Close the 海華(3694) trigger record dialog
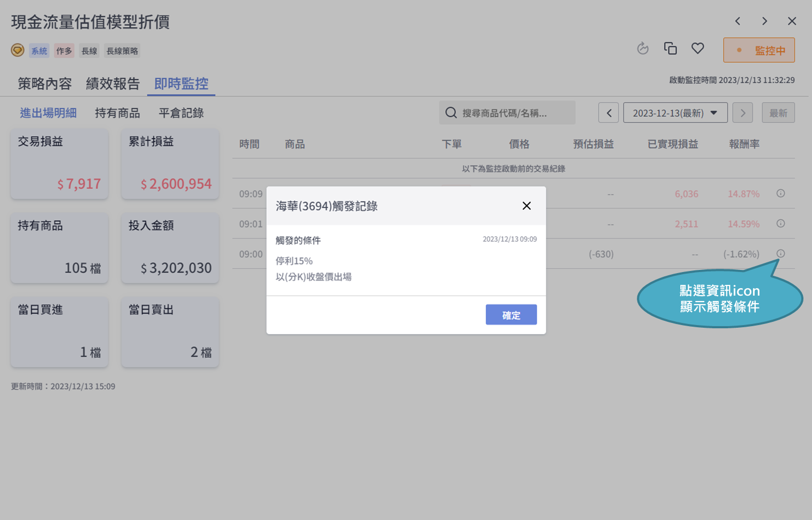Viewport: 812px width, 520px height. tap(526, 206)
